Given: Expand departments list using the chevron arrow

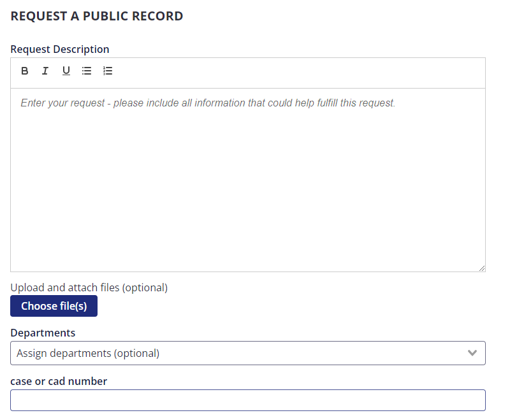Looking at the screenshot, I should [x=472, y=352].
